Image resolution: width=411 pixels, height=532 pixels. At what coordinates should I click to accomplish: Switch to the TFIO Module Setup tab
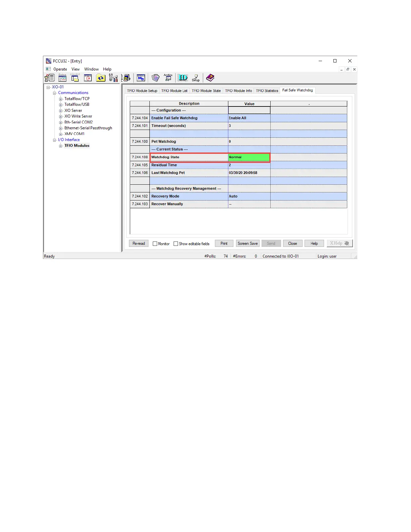[142, 91]
